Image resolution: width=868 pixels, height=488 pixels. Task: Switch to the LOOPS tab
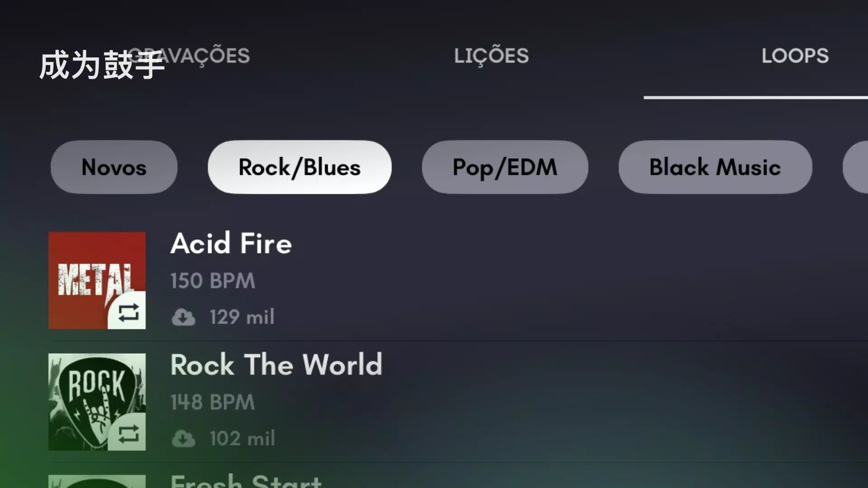pyautogui.click(x=795, y=56)
